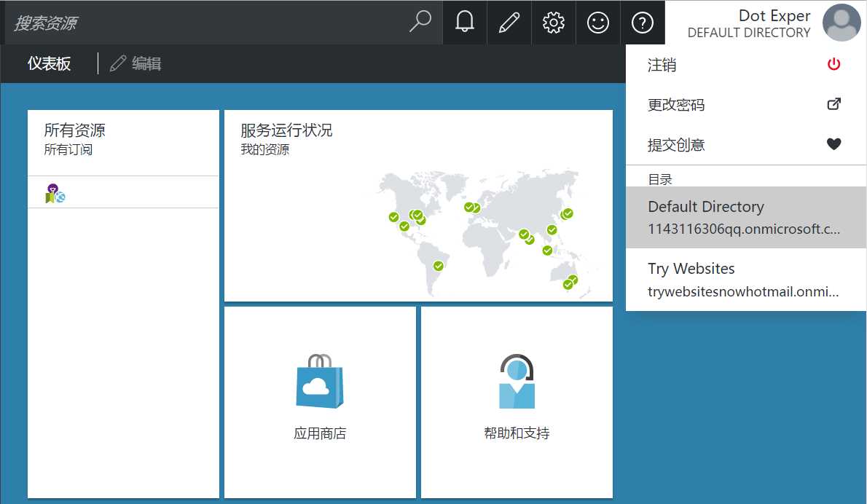Click the help and support person icon
This screenshot has width=867, height=504.
point(517,382)
